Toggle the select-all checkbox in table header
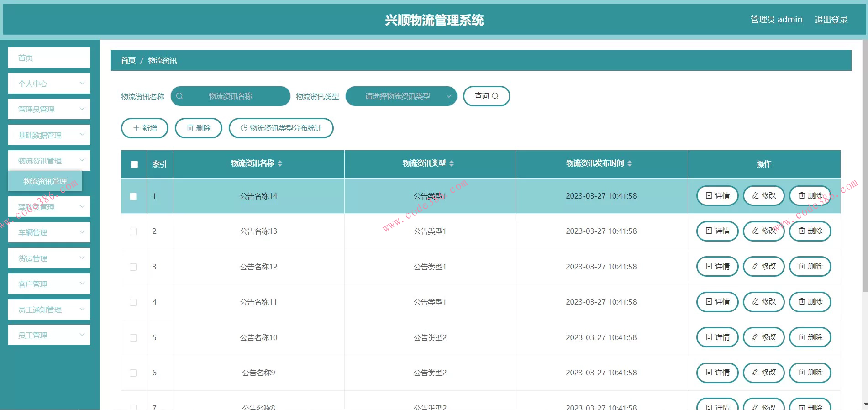Viewport: 868px width, 410px height. click(x=134, y=164)
